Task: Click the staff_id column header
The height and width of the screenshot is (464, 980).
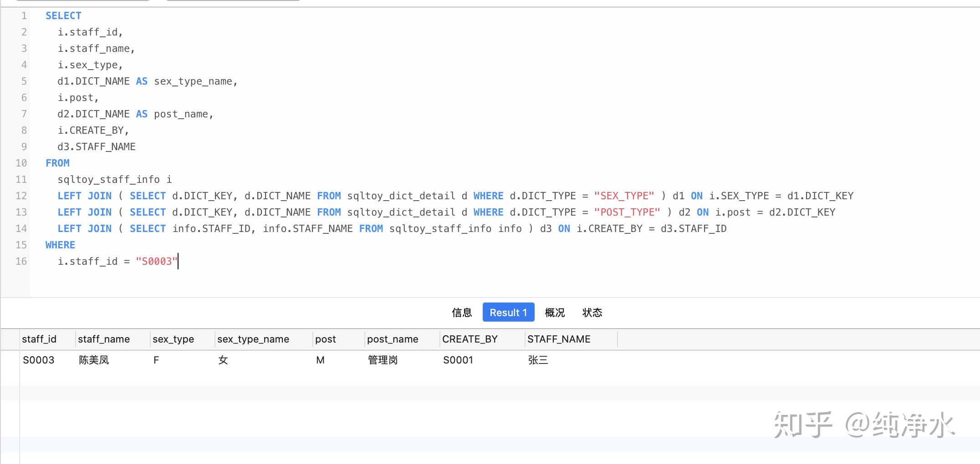Action: point(39,339)
